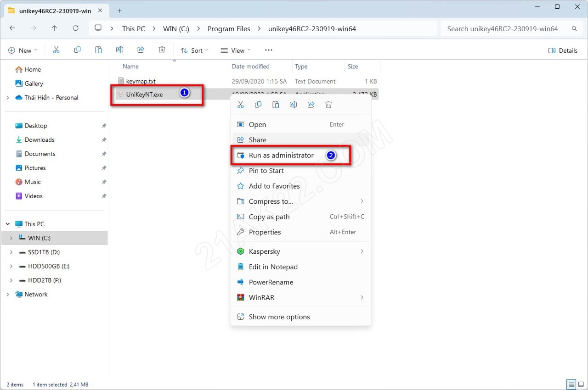
Task: Expand the SSD1TB (D:) drive node
Action: click(11, 252)
